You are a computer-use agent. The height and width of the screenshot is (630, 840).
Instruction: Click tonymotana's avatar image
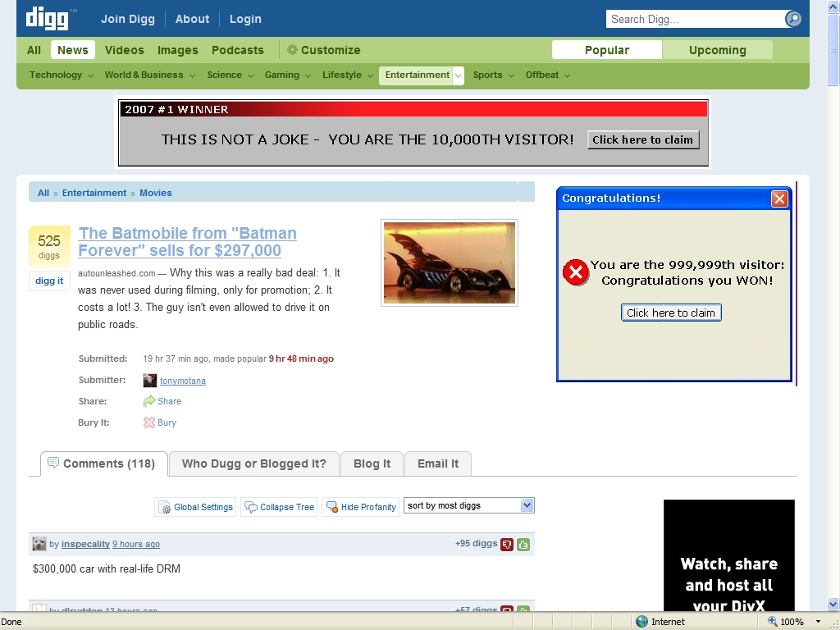(150, 381)
